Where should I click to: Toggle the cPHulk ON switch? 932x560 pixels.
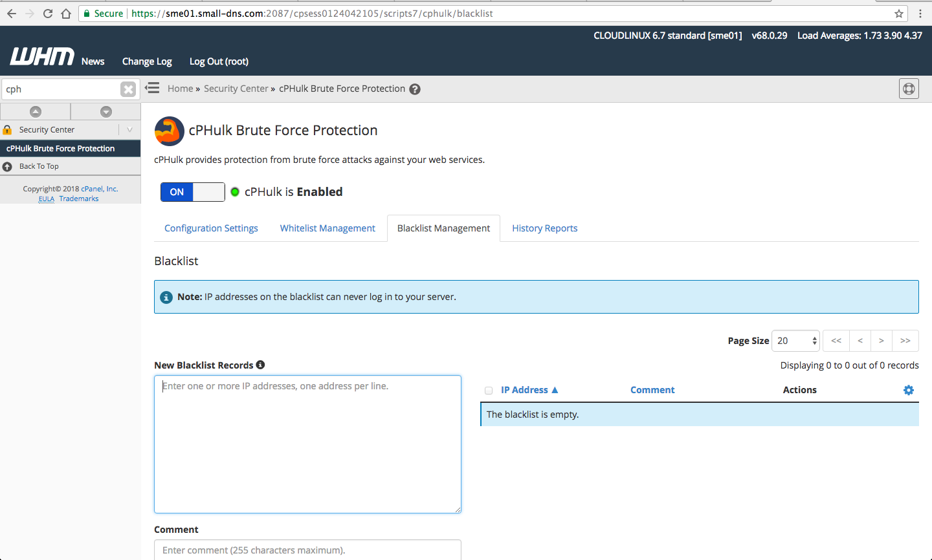192,192
